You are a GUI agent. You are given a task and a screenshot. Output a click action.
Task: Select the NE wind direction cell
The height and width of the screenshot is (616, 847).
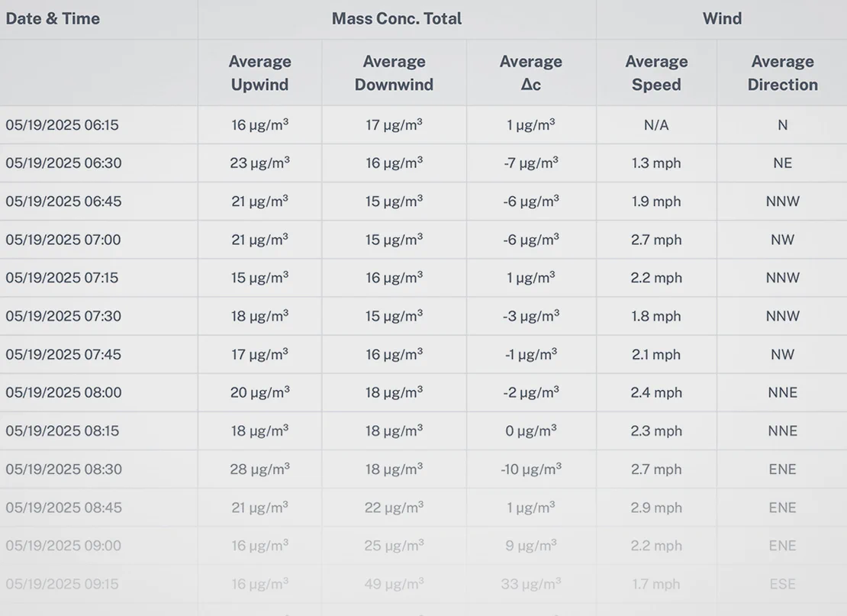coord(782,163)
